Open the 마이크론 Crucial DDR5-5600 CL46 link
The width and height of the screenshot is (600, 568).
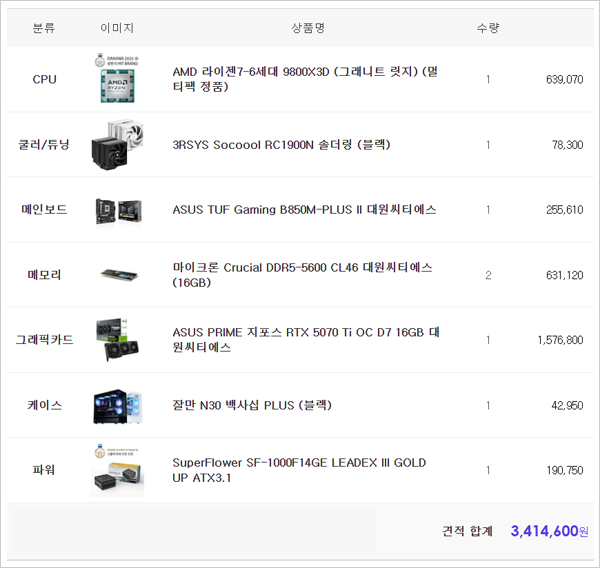click(x=302, y=275)
